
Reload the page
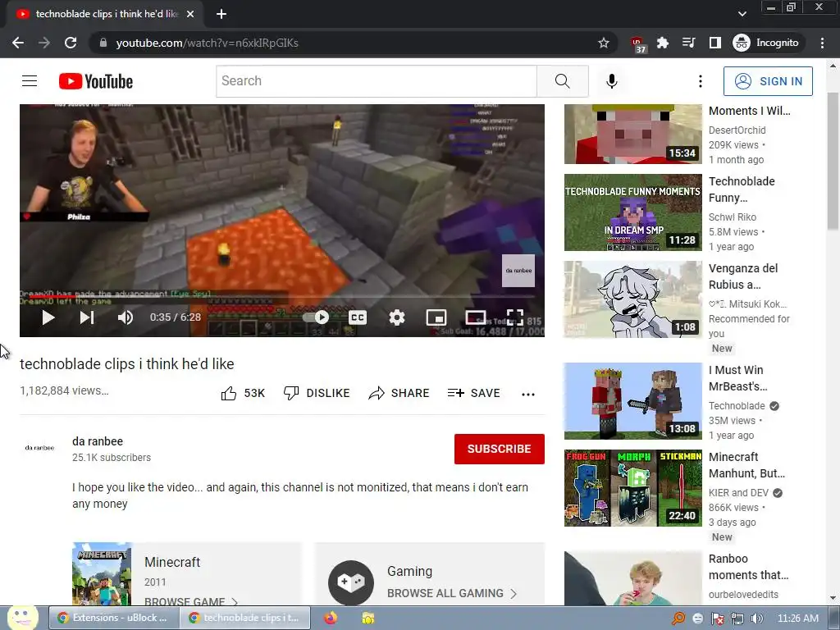pos(71,43)
